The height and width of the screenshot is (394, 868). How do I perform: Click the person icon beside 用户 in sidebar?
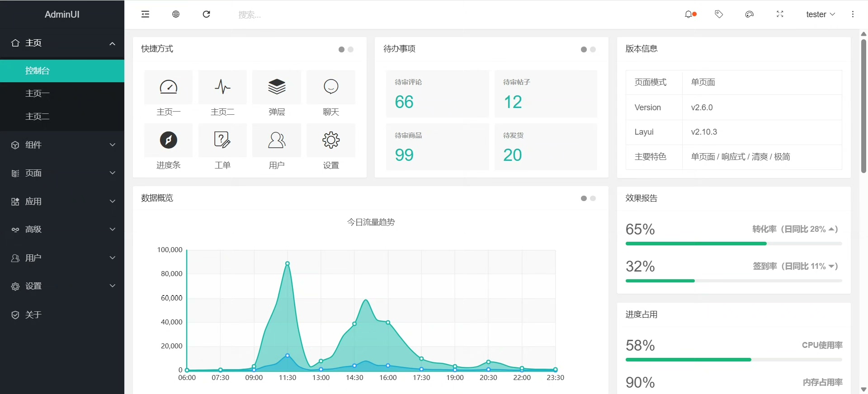[15, 258]
